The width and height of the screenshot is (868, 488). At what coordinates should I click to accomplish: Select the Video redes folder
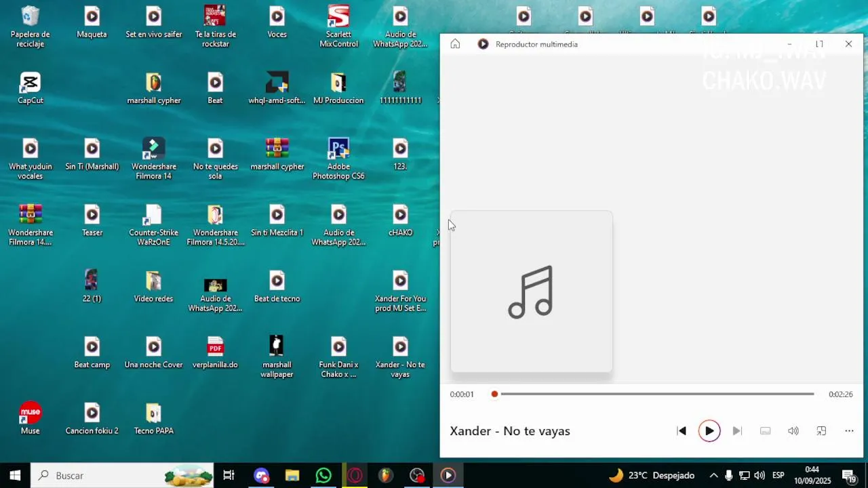coord(154,287)
